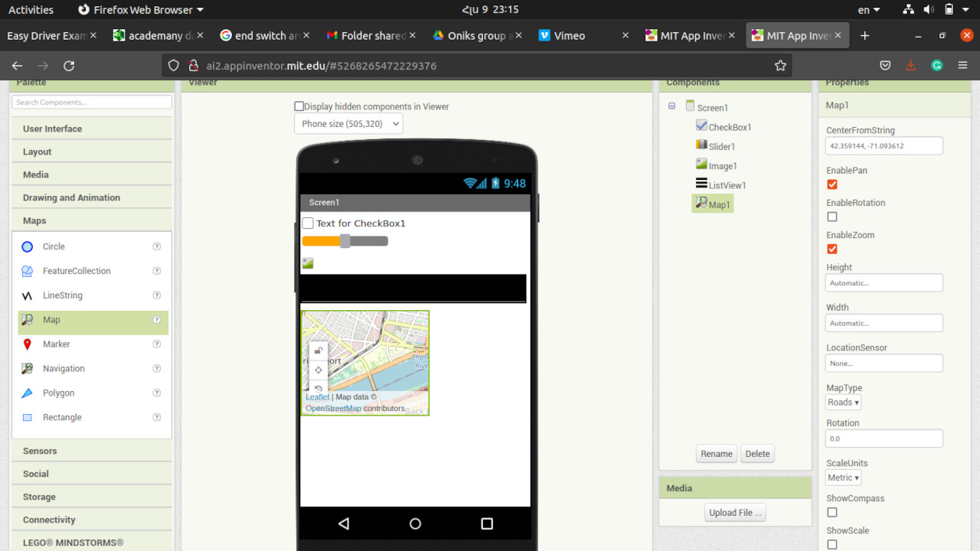The height and width of the screenshot is (551, 980).
Task: Select the Marker pin icon in palette
Action: point(28,344)
